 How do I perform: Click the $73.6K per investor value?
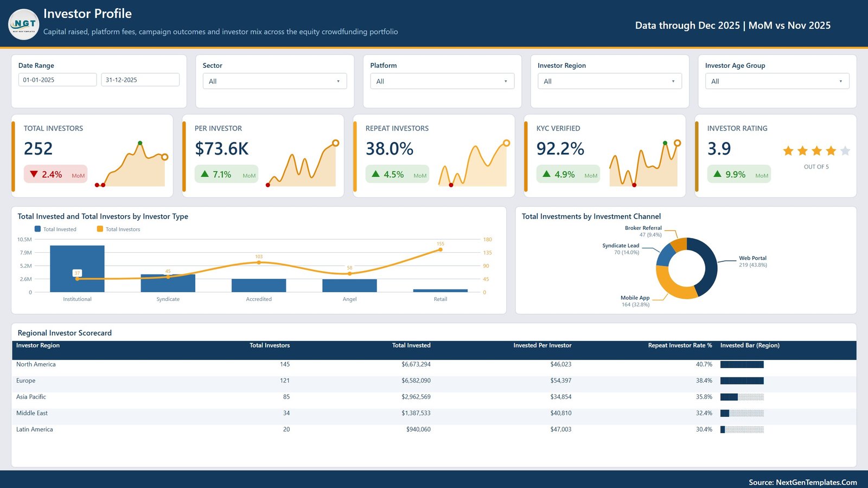pos(222,149)
